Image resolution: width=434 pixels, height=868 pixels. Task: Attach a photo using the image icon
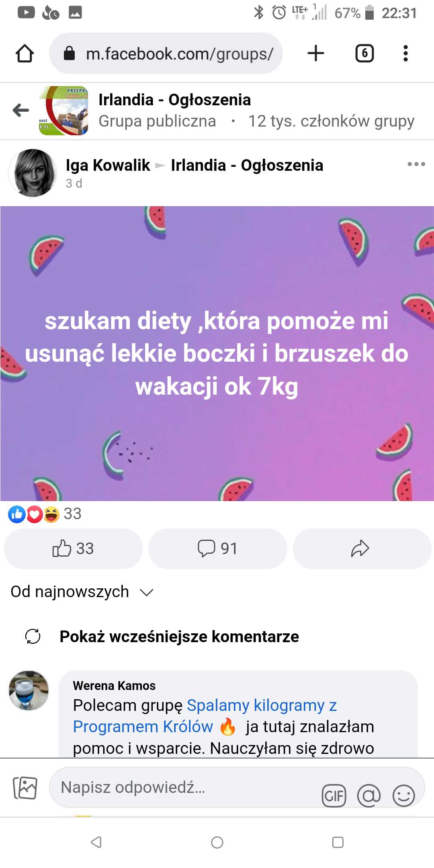25,788
